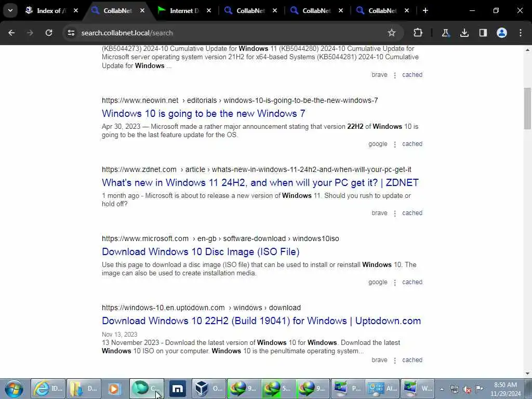The width and height of the screenshot is (532, 399).
Task: Click the page vertical scrollbar thumb
Action: [x=527, y=109]
